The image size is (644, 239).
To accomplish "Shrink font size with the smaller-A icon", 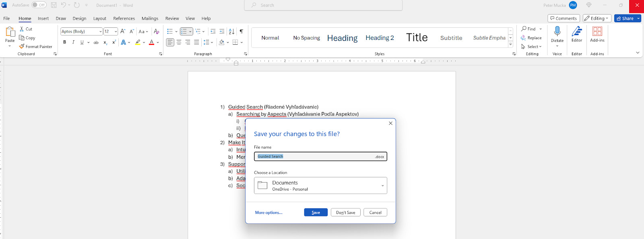I will point(132,31).
